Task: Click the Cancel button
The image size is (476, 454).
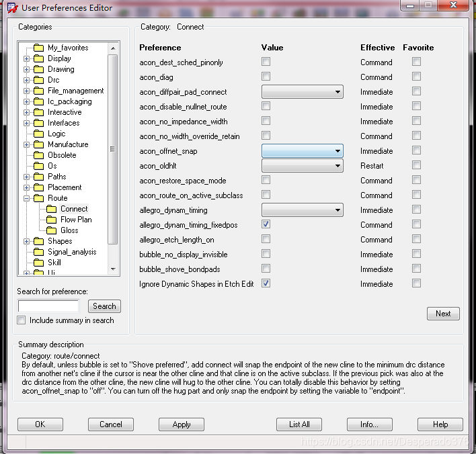Action: pos(111,424)
